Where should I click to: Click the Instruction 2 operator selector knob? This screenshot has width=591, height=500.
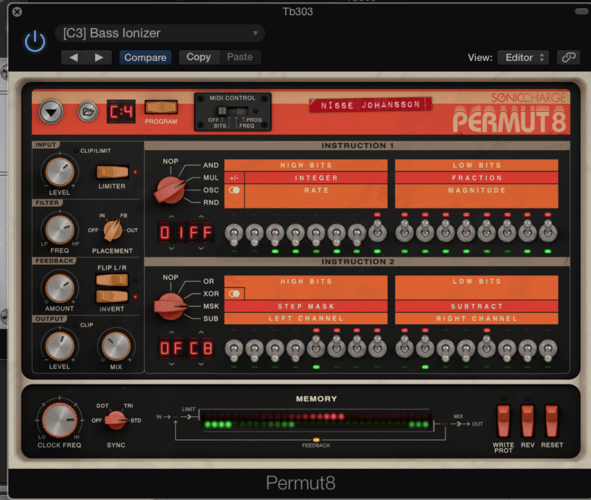(170, 306)
